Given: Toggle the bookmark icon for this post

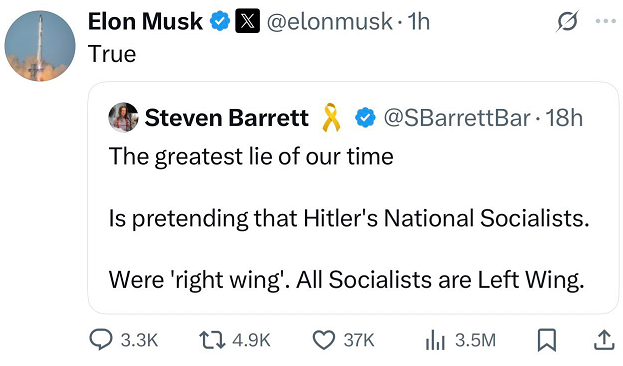Looking at the screenshot, I should coord(547,340).
